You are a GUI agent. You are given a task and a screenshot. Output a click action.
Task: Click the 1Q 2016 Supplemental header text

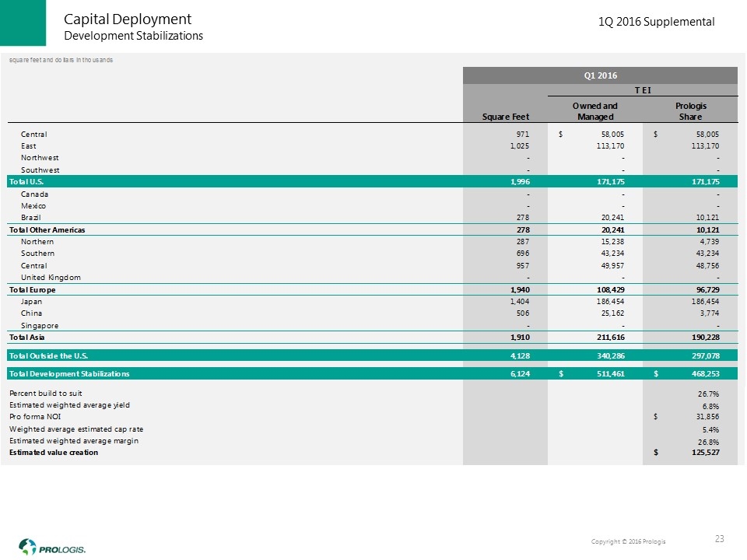[x=656, y=23]
